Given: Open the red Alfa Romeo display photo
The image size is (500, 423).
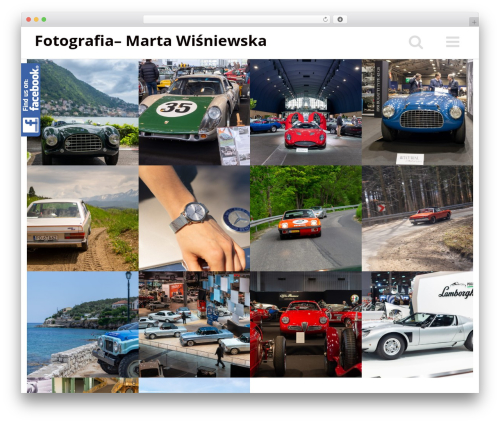Looking at the screenshot, I should pos(306,324).
